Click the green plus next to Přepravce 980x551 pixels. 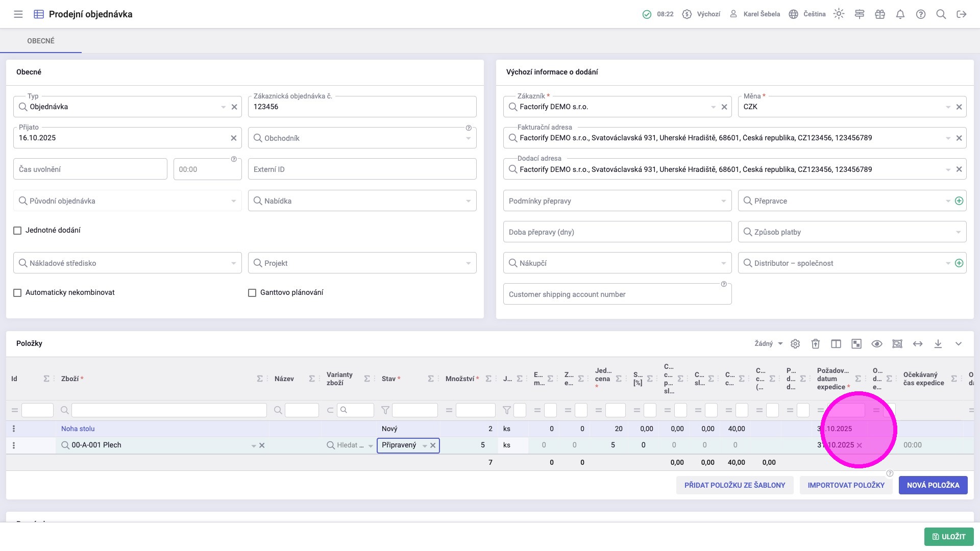click(959, 201)
